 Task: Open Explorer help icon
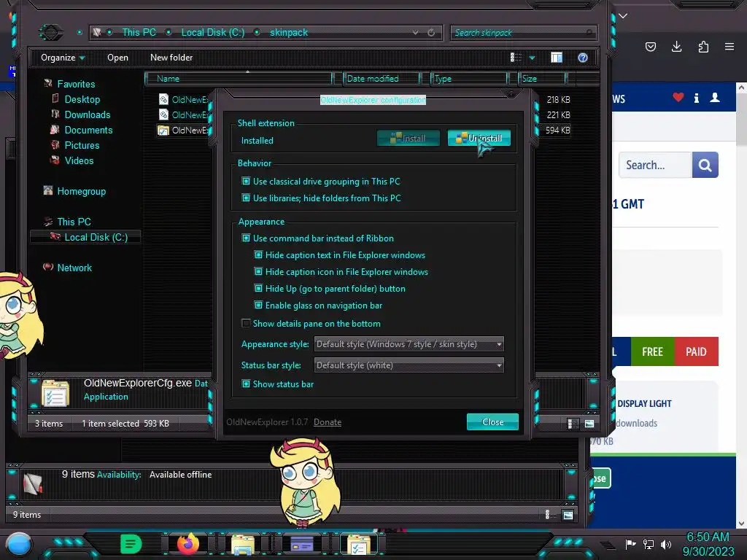click(583, 58)
